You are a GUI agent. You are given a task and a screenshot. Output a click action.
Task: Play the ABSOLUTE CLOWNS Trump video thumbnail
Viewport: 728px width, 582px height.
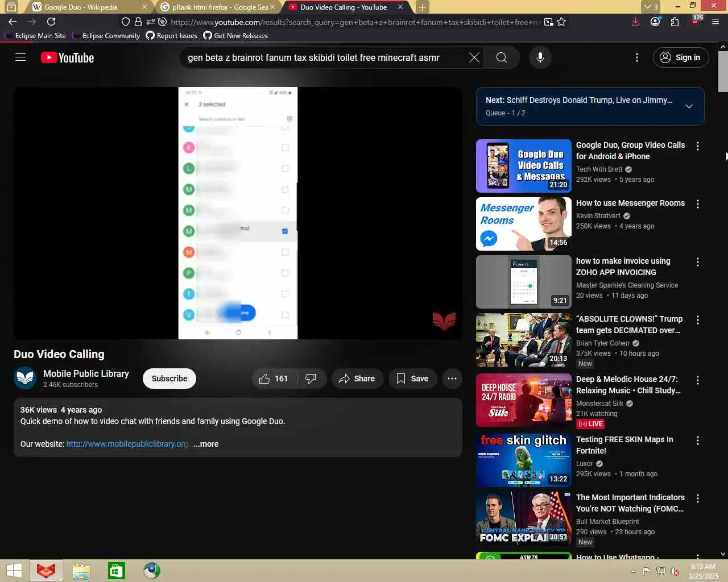coord(524,340)
